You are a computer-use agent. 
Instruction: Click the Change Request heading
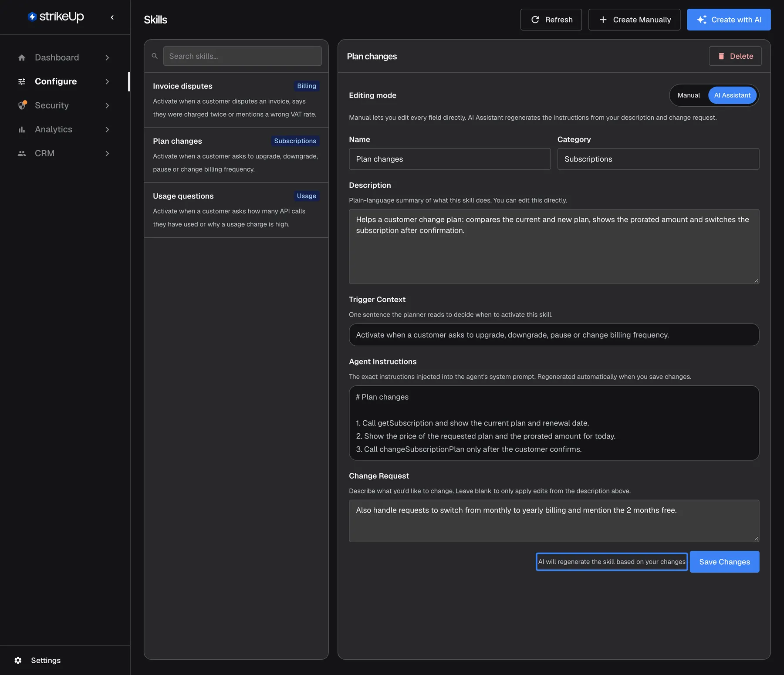[x=379, y=476]
